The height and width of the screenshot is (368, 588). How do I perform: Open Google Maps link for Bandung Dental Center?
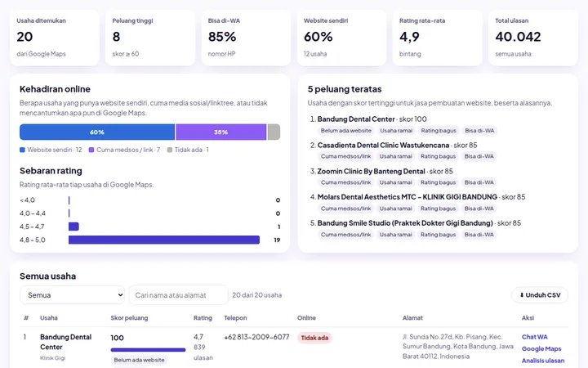pyautogui.click(x=541, y=349)
